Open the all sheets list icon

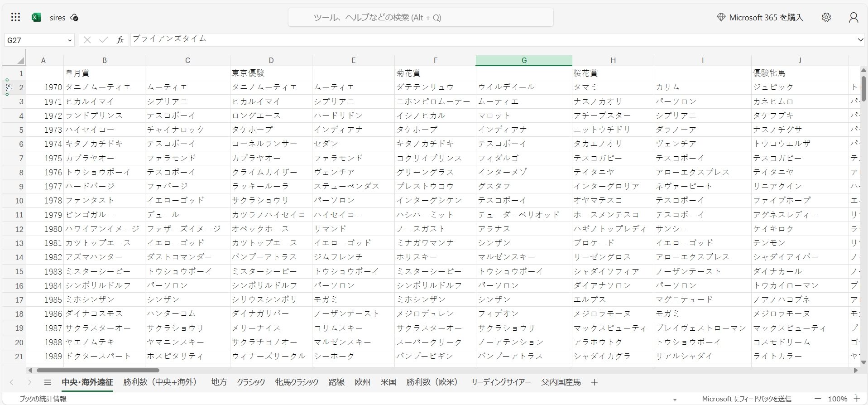pyautogui.click(x=48, y=382)
